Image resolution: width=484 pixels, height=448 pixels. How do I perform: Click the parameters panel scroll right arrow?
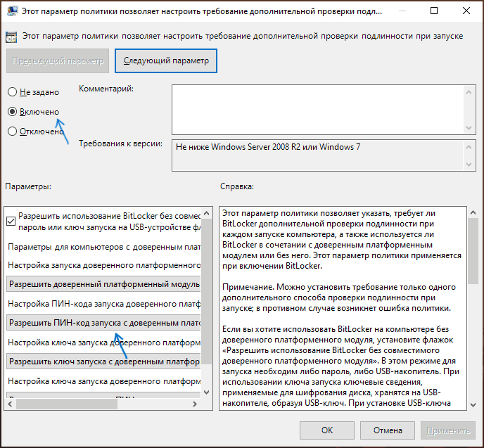click(x=194, y=404)
